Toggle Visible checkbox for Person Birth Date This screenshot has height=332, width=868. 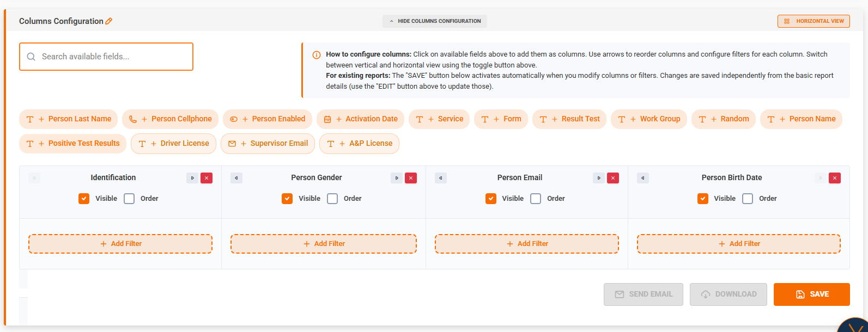point(703,199)
